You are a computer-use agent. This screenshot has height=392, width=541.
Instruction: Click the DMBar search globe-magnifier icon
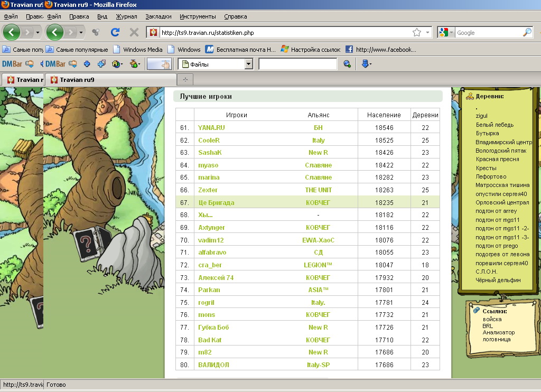click(x=347, y=64)
